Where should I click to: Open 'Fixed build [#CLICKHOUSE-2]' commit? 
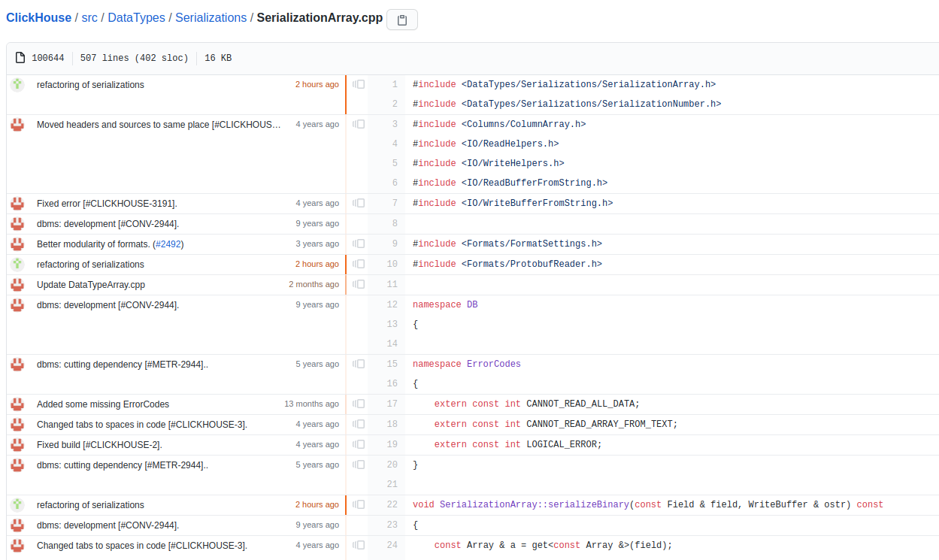click(x=99, y=445)
